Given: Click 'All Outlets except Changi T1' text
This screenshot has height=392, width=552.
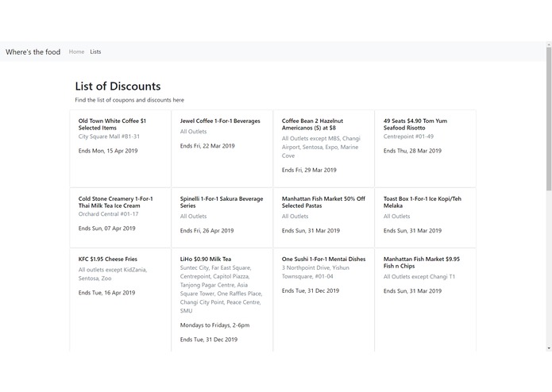Looking at the screenshot, I should (419, 277).
